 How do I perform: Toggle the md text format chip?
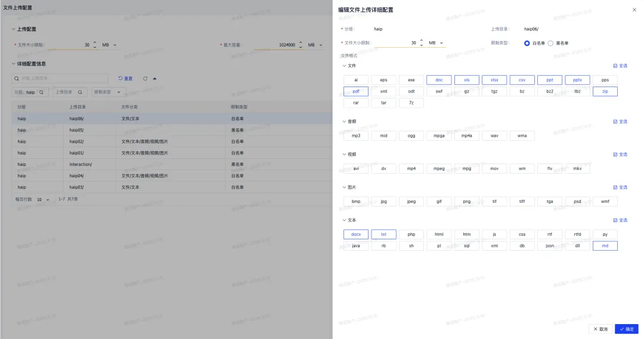point(605,246)
